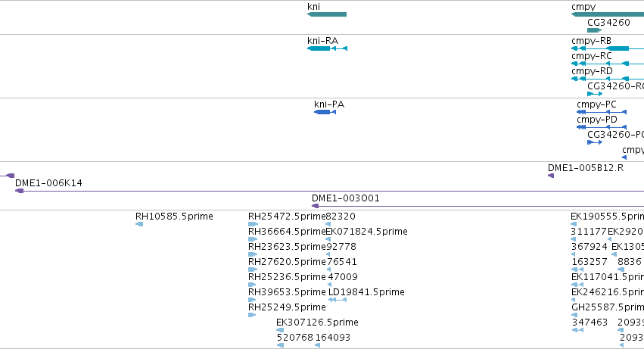Select the GH25587.5prime EST label

[x=608, y=307]
